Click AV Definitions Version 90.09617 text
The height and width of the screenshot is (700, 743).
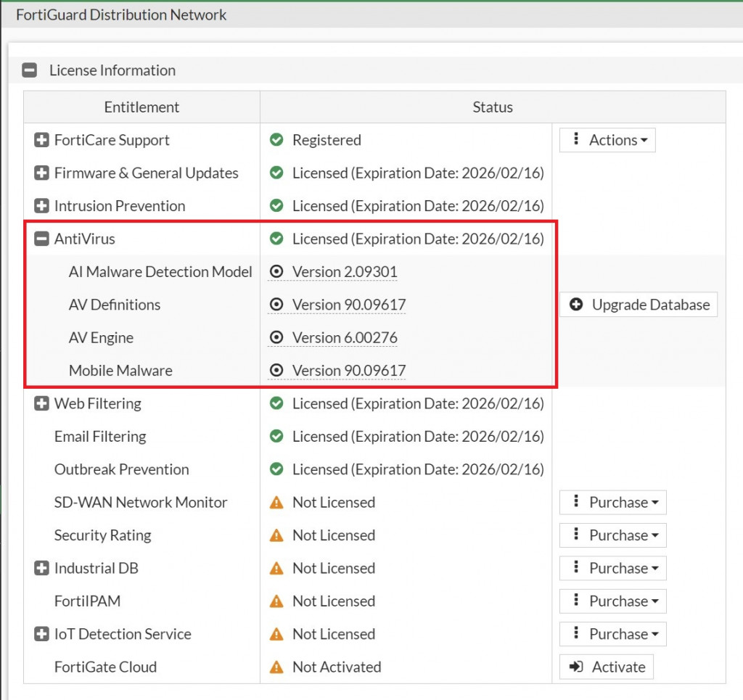pyautogui.click(x=349, y=305)
